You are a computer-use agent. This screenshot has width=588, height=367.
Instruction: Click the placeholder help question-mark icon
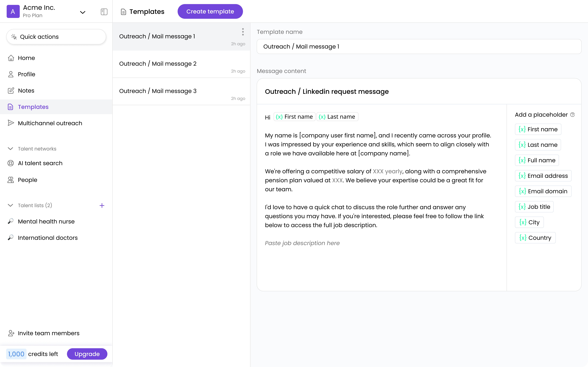tap(572, 115)
